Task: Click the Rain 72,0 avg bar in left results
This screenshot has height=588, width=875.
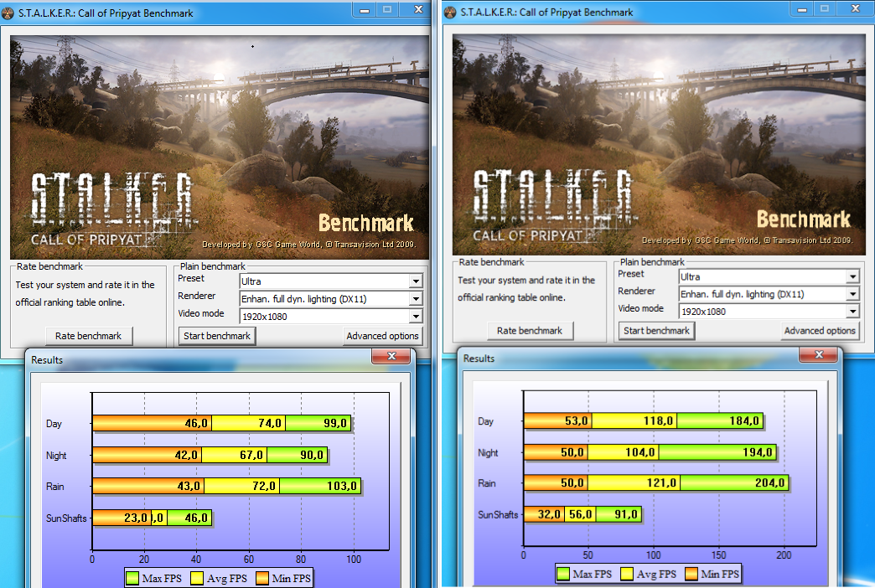Action: pyautogui.click(x=242, y=486)
